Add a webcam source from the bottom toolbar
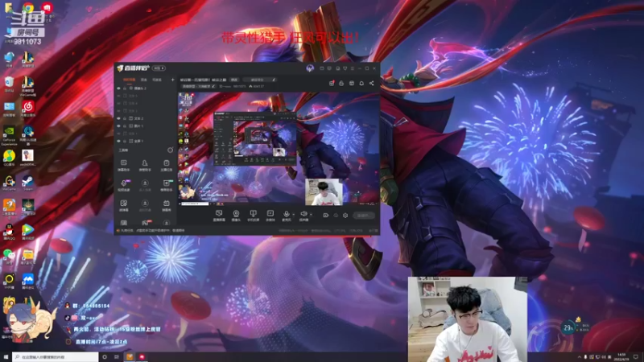644x362 pixels. (x=236, y=216)
